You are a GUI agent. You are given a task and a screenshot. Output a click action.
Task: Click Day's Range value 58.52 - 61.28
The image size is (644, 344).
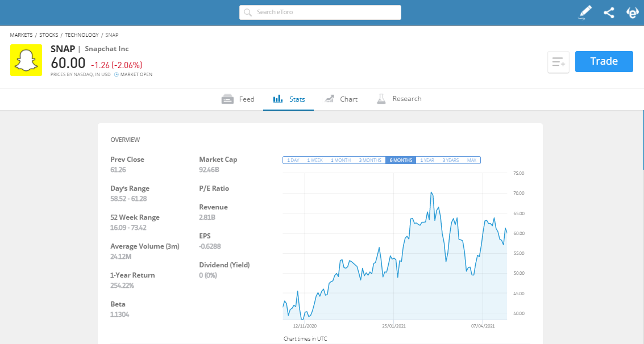[x=128, y=199]
